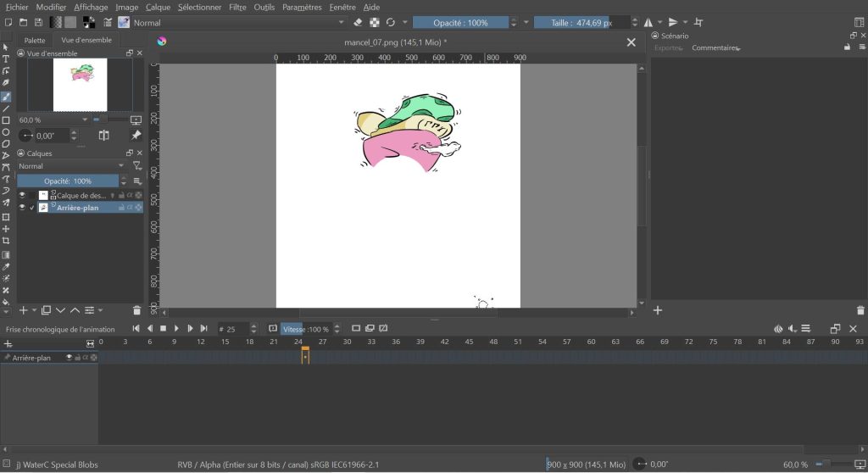Viewport: 868px width, 473px height.
Task: Toggle preserve alpha checker icon in toolbar
Action: click(374, 22)
